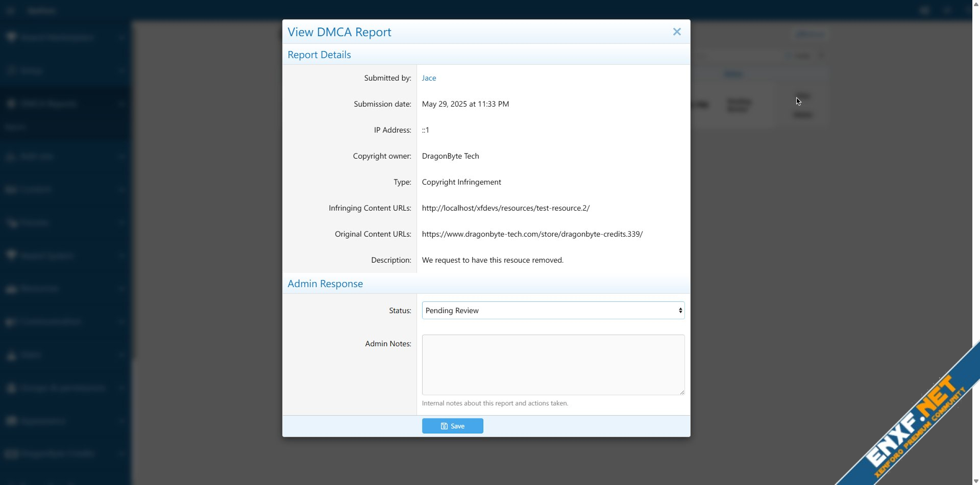The width and height of the screenshot is (980, 485).
Task: Click the IP address ::1 value
Action: point(426,130)
